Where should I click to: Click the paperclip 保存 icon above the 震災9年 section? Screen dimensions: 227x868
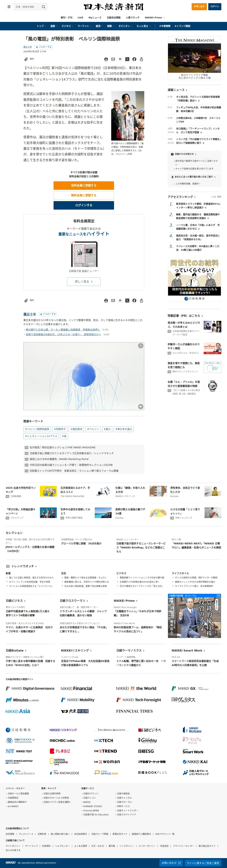click(26, 301)
